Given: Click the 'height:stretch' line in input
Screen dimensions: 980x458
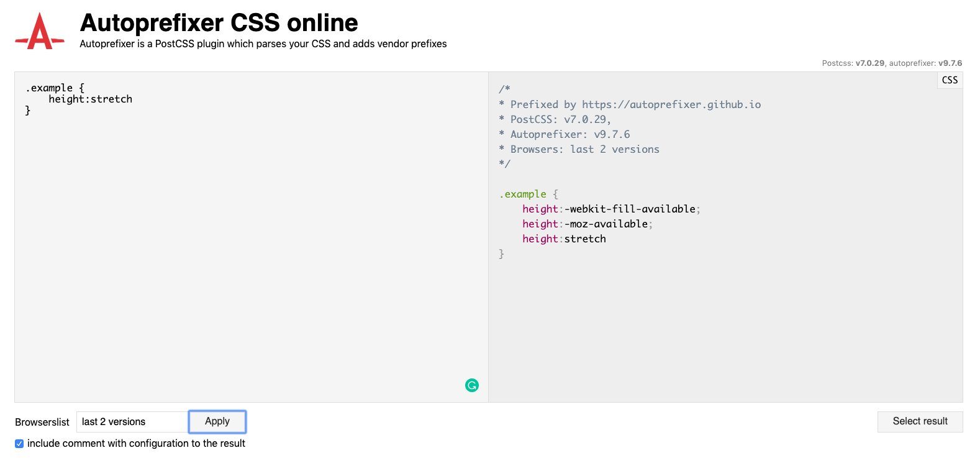Looking at the screenshot, I should tap(90, 99).
